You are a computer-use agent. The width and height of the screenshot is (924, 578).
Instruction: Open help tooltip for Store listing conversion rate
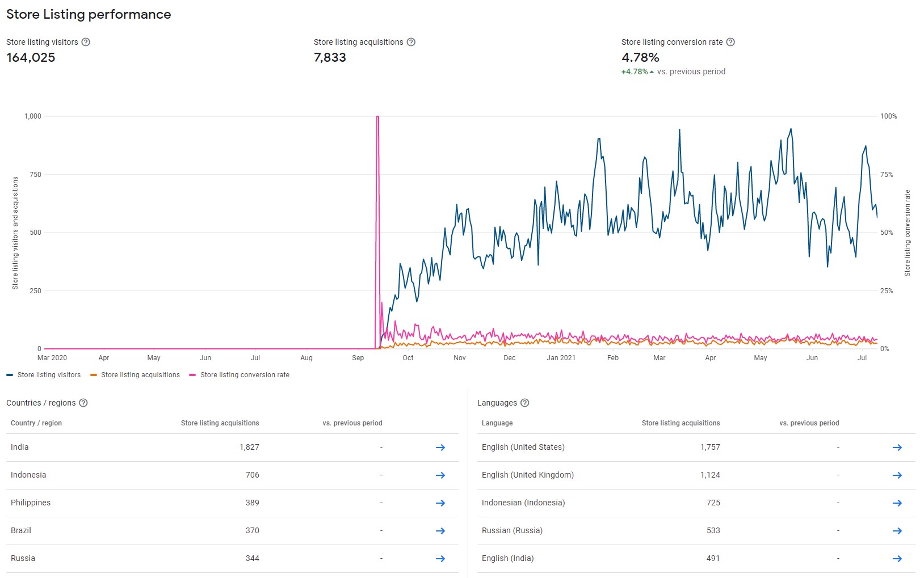(x=730, y=42)
